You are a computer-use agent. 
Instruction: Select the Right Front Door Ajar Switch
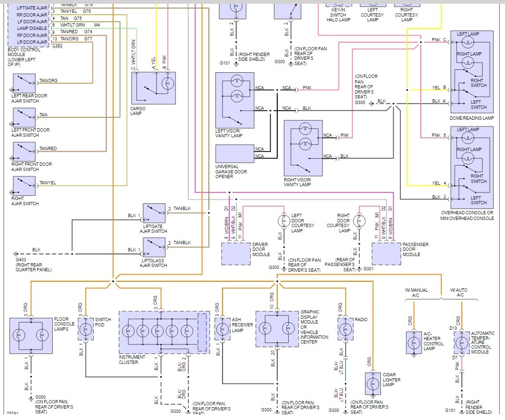point(24,152)
